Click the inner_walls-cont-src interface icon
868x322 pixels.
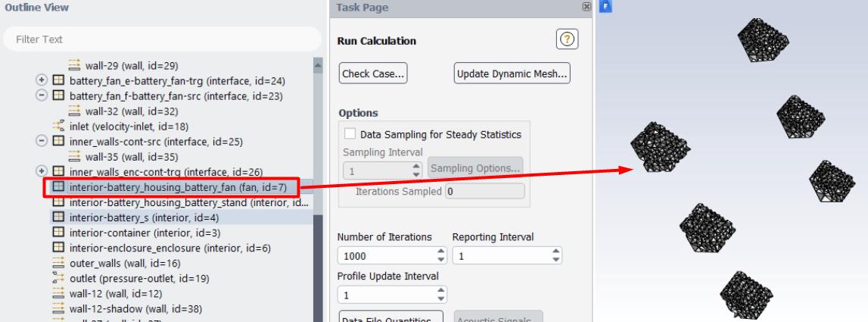coord(58,142)
